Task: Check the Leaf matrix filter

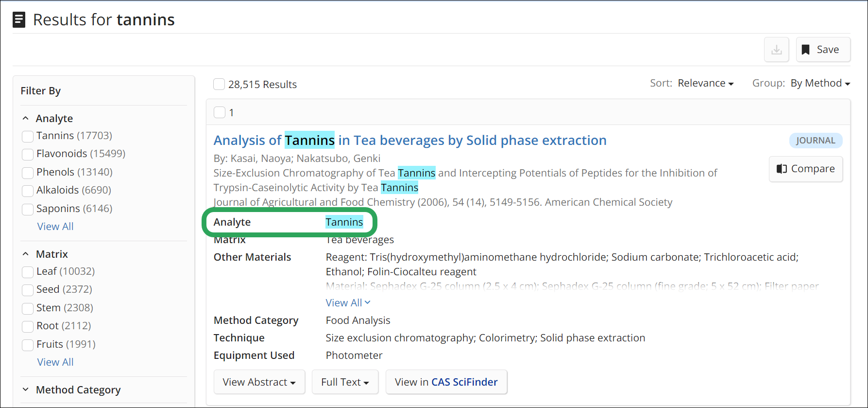Action: pos(28,272)
